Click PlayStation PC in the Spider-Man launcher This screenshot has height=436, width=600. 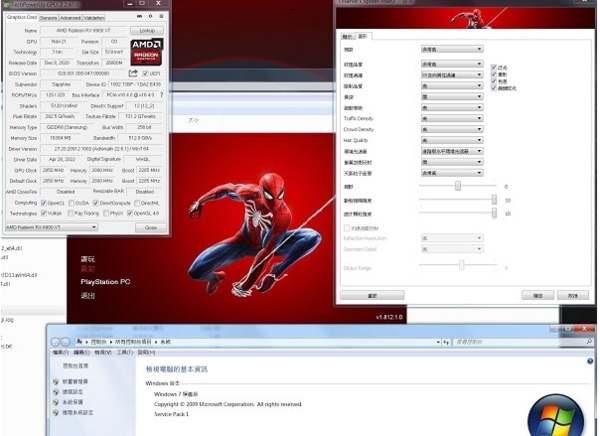pos(105,282)
